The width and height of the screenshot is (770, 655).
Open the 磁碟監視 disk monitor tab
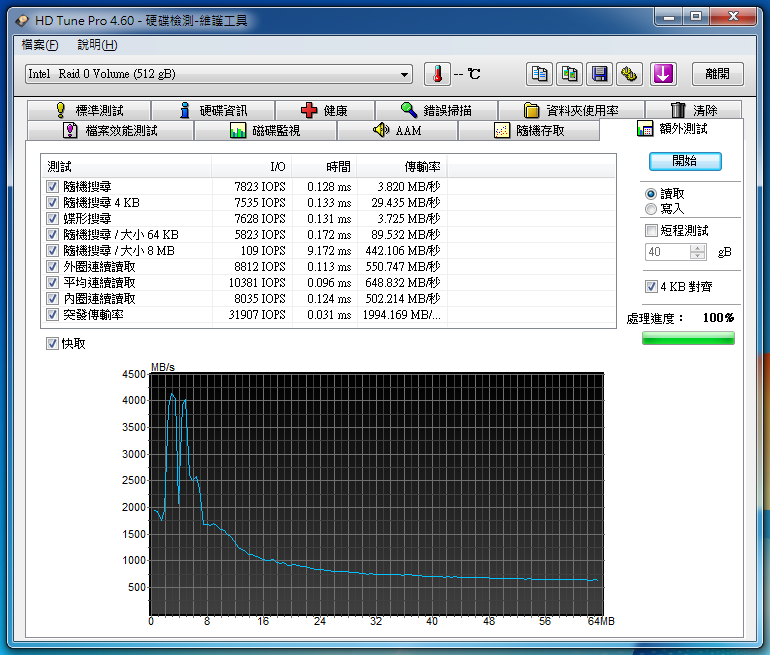(x=265, y=131)
